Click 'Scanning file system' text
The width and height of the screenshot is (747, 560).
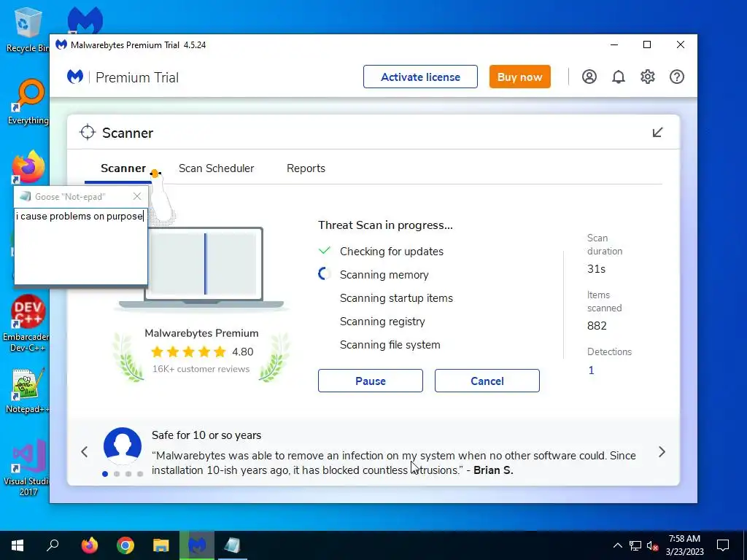(x=390, y=345)
